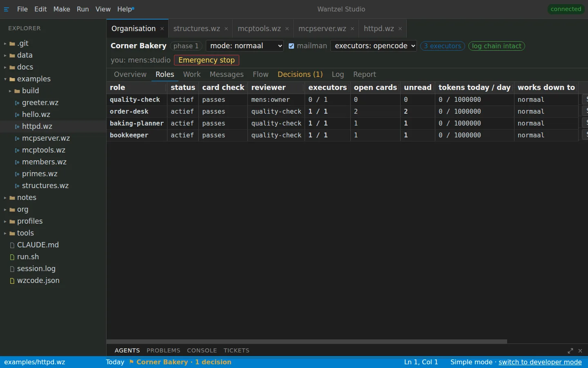The width and height of the screenshot is (588, 368).
Task: Close the httpd.wz tab
Action: tap(400, 29)
